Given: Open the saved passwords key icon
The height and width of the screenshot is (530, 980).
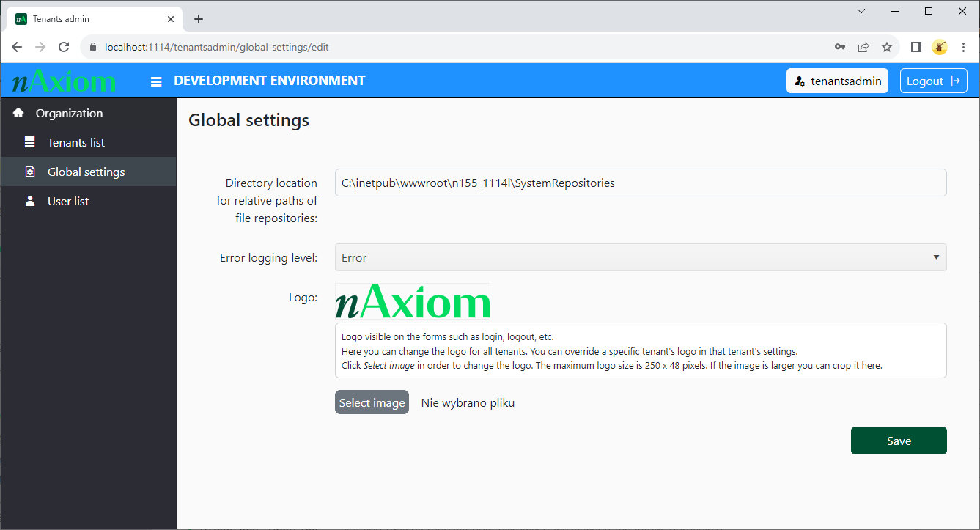Looking at the screenshot, I should pos(840,47).
